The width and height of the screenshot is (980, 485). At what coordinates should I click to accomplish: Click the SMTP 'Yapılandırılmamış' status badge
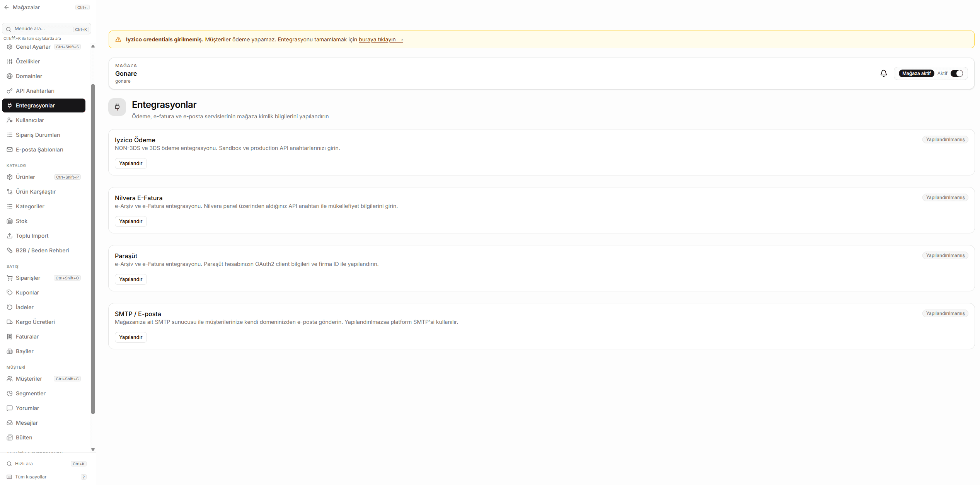945,313
